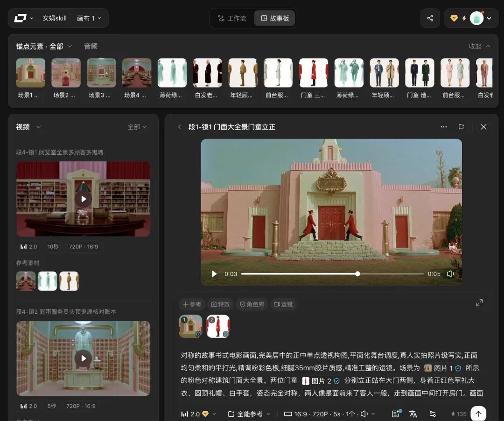Click the 135 credits cost indicator
Viewport: 504px width, 421px height.
pos(459,414)
